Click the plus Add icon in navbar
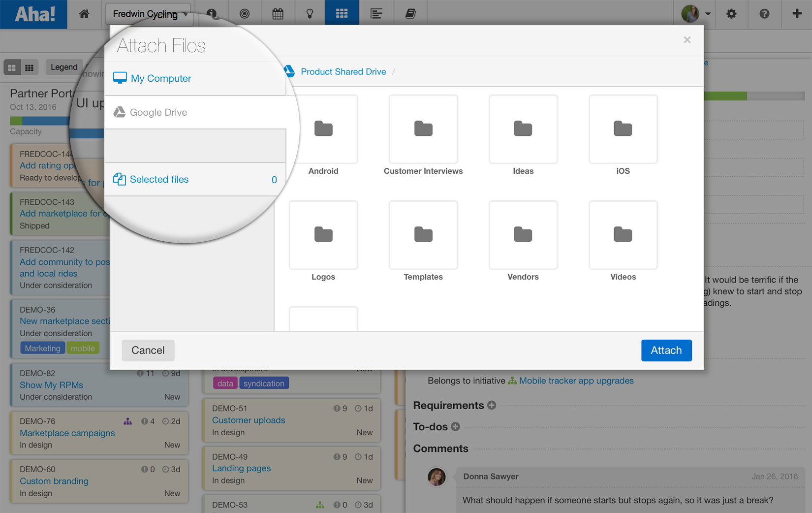Image resolution: width=812 pixels, height=513 pixels. tap(797, 14)
